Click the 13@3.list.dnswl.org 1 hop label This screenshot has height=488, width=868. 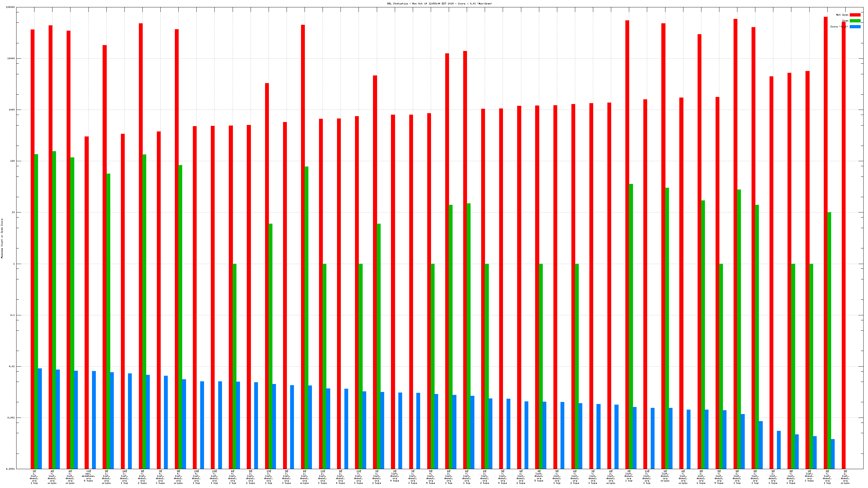pos(269,477)
